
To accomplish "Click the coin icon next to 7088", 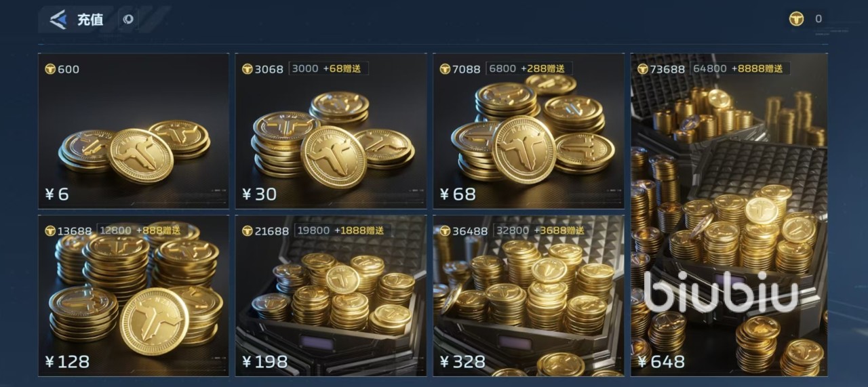I will [446, 69].
